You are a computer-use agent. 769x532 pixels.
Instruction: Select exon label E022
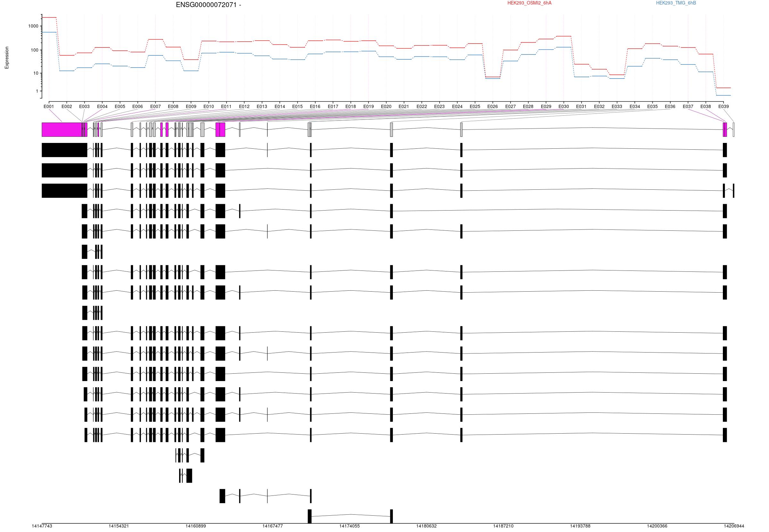(422, 107)
